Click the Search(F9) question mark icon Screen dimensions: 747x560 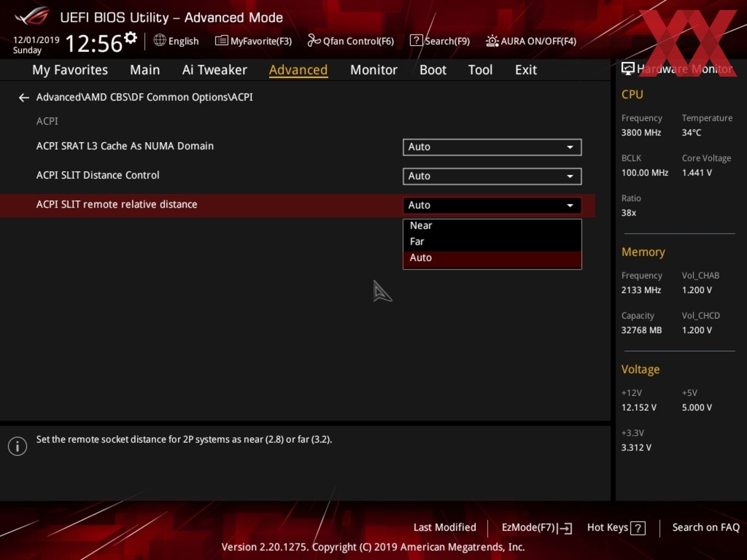tap(416, 41)
